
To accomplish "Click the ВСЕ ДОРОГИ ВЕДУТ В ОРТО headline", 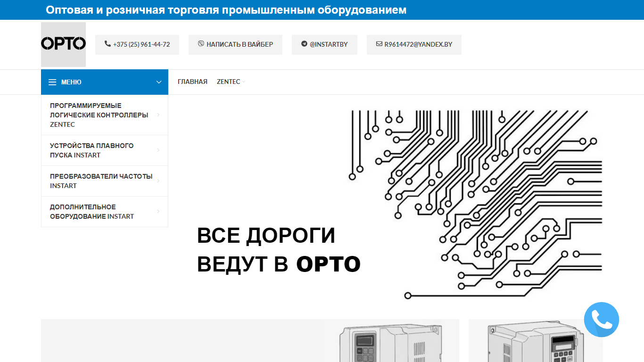I will click(279, 250).
